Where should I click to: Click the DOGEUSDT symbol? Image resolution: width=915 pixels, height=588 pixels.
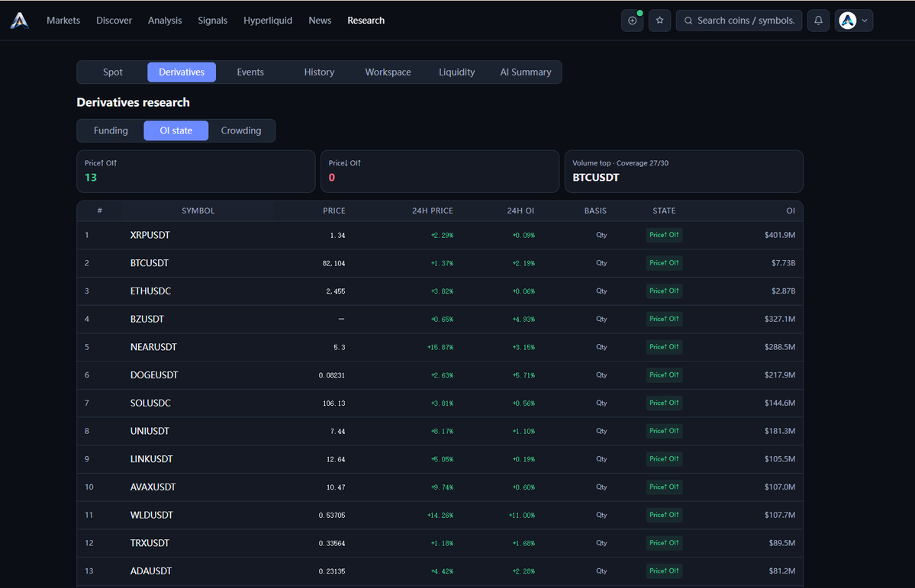pos(154,375)
